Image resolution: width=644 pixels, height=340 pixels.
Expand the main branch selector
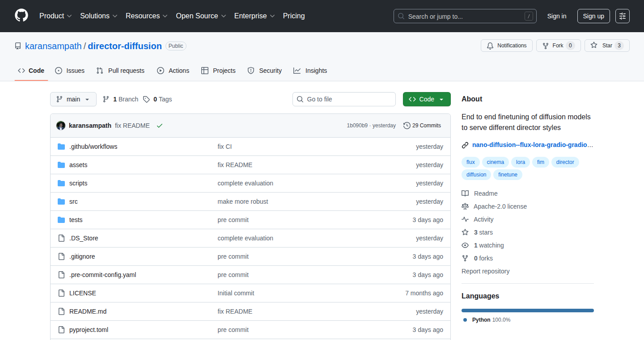(73, 99)
